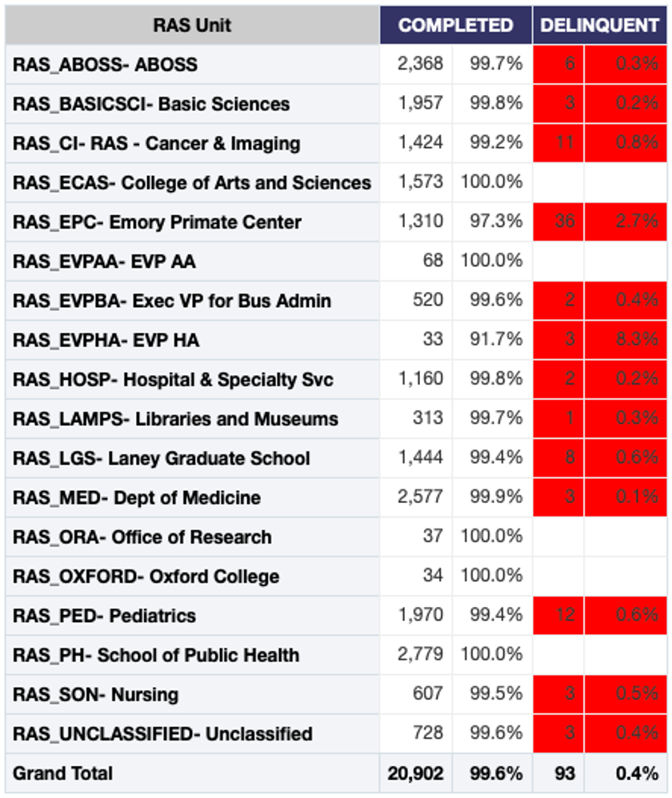Click the COMPLETED column header

click(455, 26)
